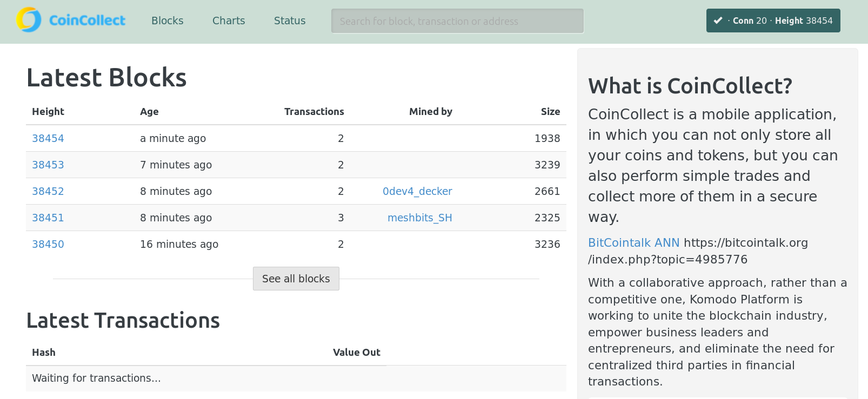Screen dimensions: 868x399
Task: Click the Size column header
Action: click(x=551, y=112)
